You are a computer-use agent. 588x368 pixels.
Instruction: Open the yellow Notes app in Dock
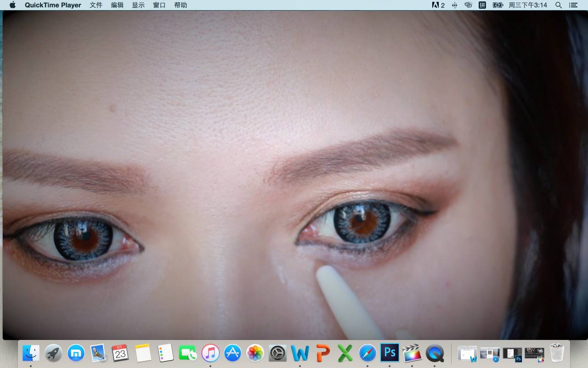point(143,353)
